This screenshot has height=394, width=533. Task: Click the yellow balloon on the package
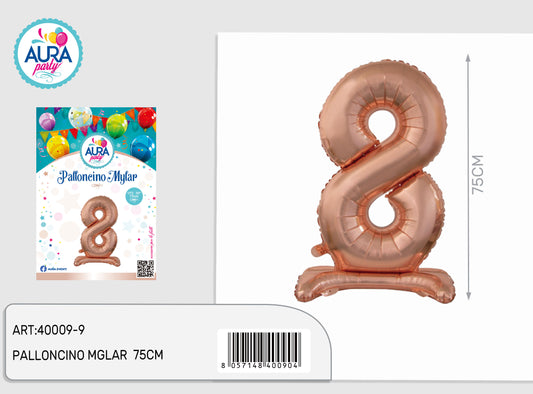point(58,147)
